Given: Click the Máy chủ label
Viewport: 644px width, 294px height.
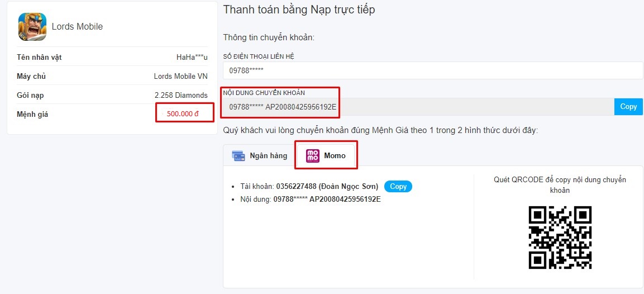Looking at the screenshot, I should coord(31,76).
